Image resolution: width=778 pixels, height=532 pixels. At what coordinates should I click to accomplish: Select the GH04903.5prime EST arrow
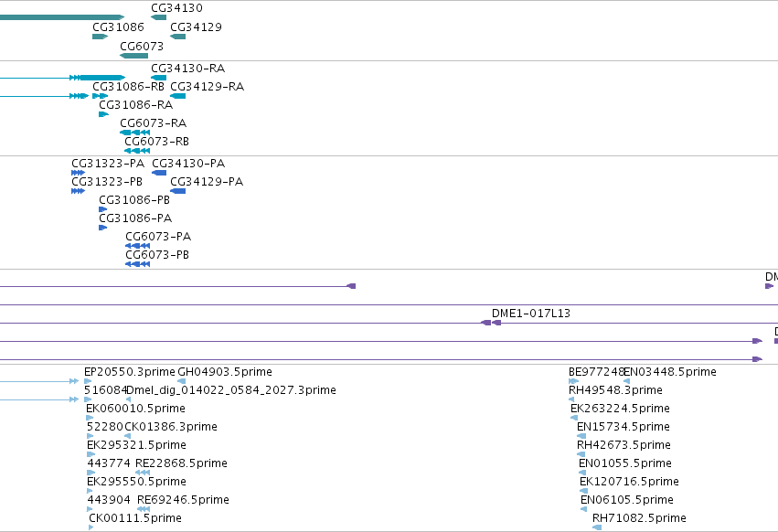pos(182,381)
